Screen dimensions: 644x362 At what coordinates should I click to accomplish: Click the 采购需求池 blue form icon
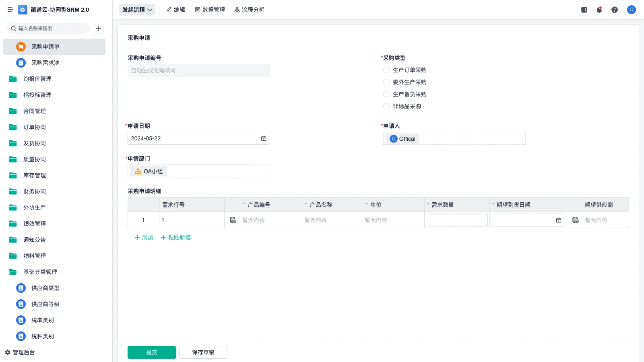point(21,63)
